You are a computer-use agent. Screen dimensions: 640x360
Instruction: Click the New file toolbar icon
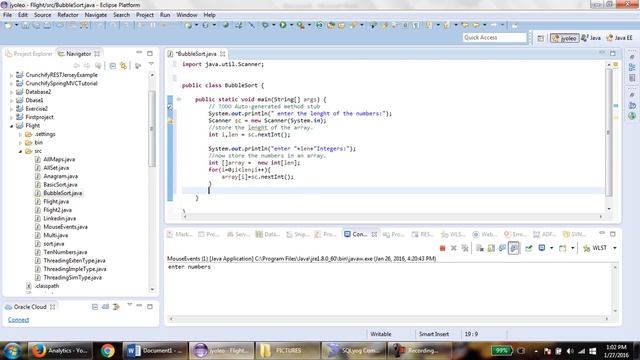[x=8, y=25]
